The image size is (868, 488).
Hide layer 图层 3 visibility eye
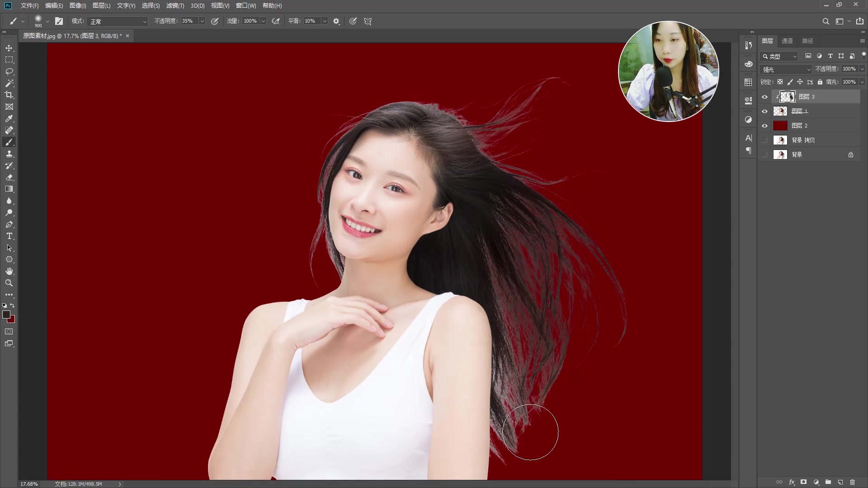pos(765,97)
